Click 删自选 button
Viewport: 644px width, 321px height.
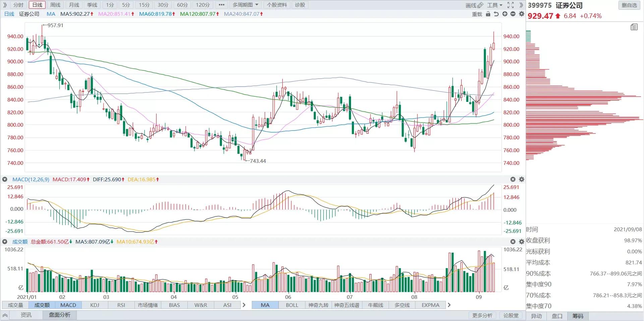tap(629, 5)
